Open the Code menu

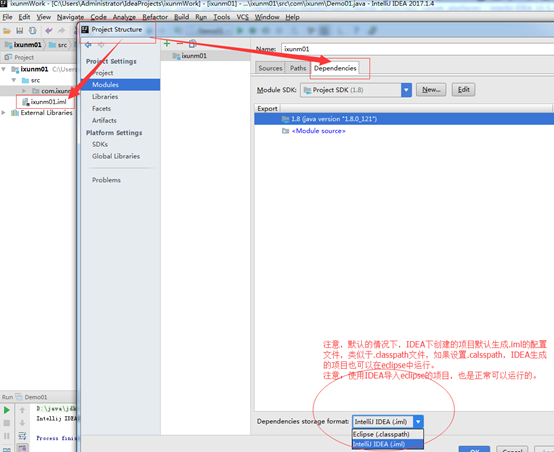(99, 17)
